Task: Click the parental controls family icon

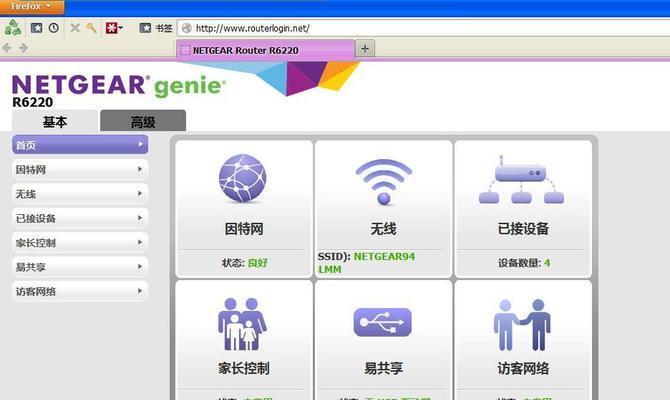Action: [x=242, y=324]
